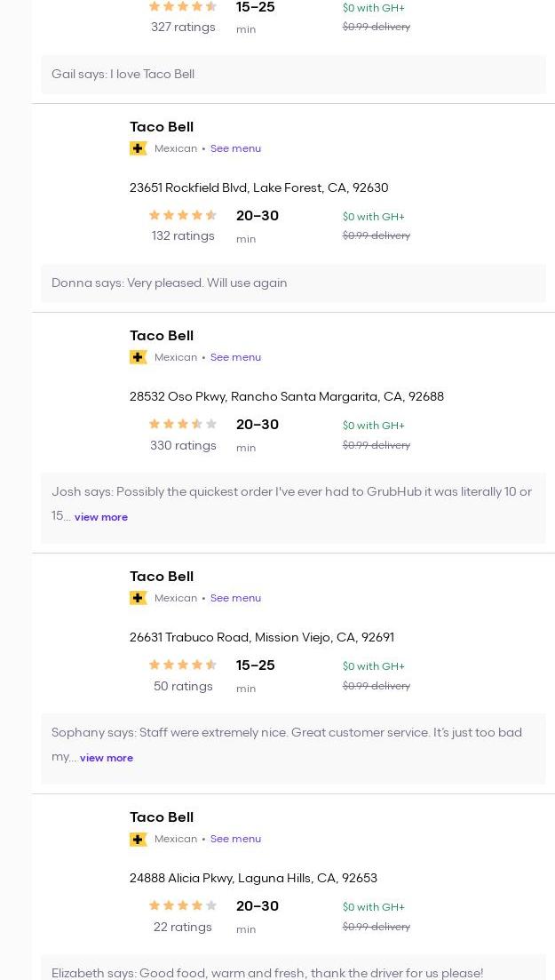
Task: Click Gail's review saying I love Taco Bell
Action: (123, 75)
